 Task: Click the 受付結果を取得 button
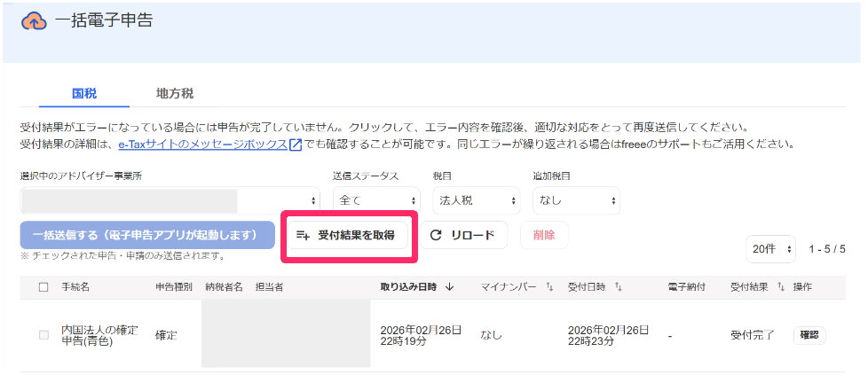348,235
